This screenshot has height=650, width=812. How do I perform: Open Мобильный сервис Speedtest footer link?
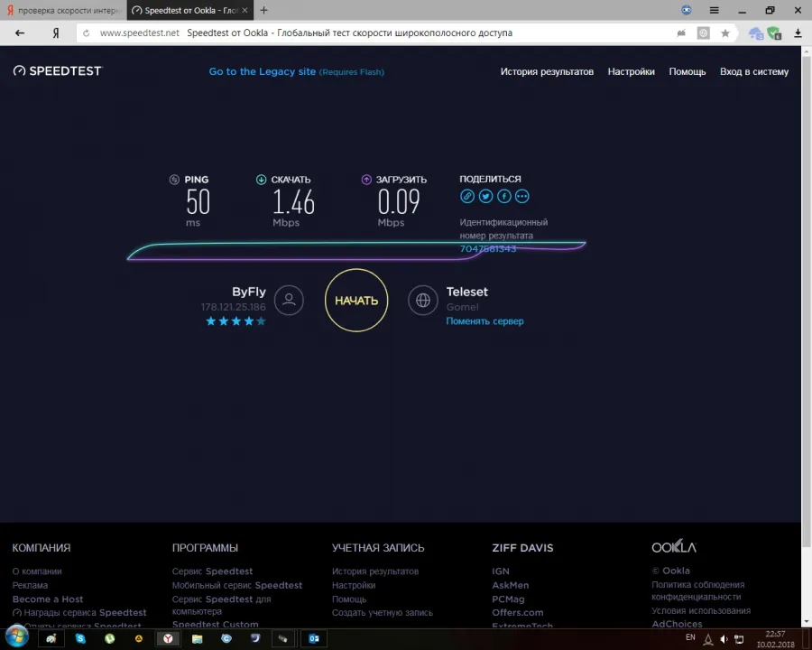tap(237, 585)
